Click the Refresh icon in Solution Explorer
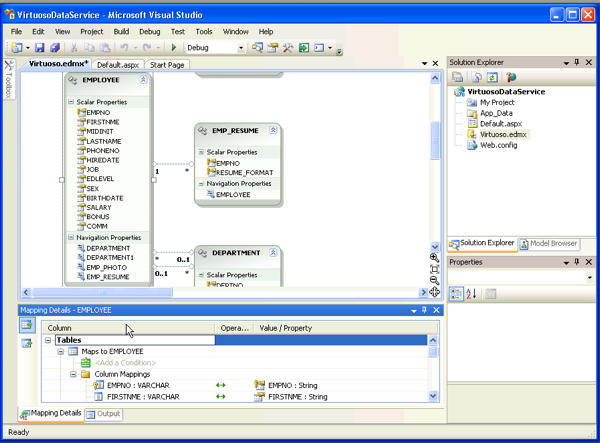Image resolution: width=600 pixels, height=443 pixels. pos(493,77)
